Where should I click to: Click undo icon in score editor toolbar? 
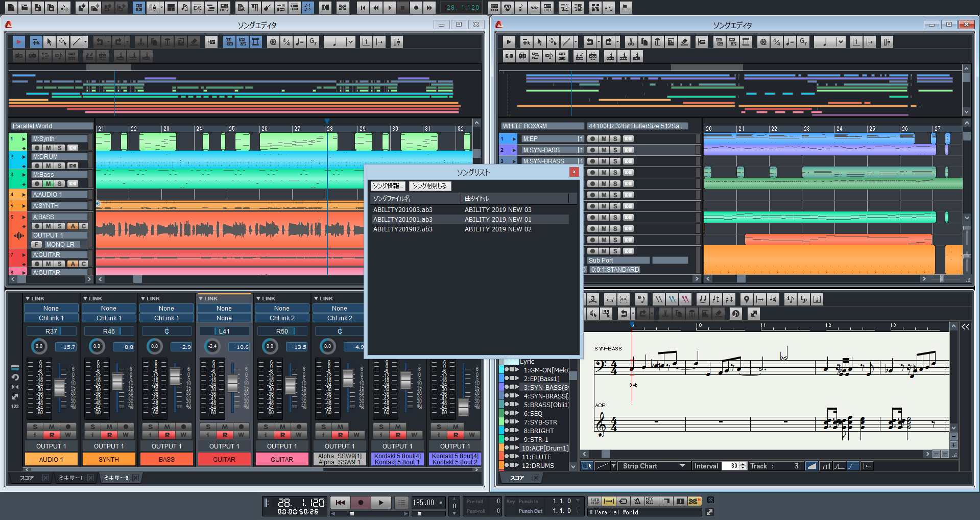624,314
